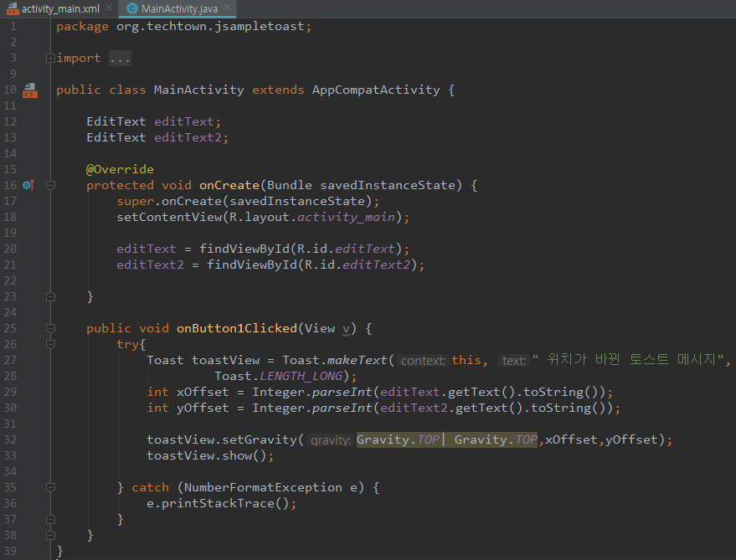Click the toastView variable declaration
Screen dimensions: 736x560
[x=226, y=360]
